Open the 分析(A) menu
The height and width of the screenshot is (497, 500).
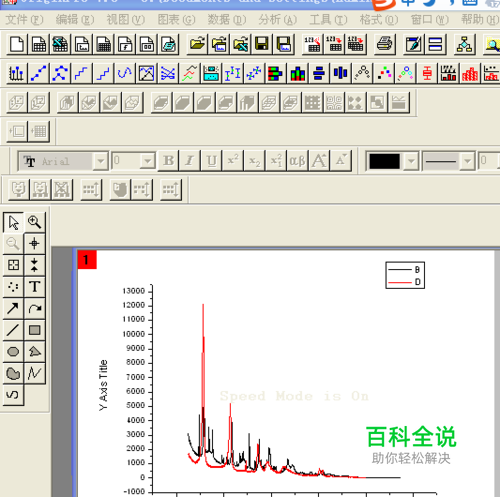pyautogui.click(x=278, y=20)
